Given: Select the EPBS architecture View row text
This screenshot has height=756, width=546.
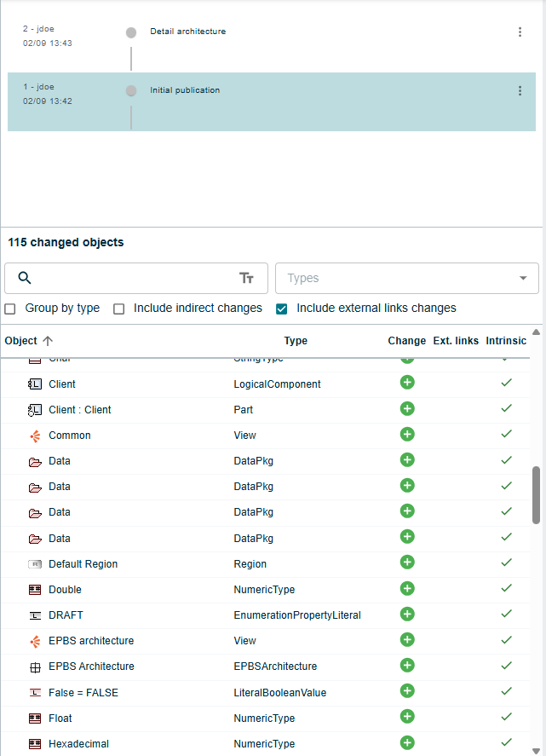Looking at the screenshot, I should (x=91, y=641).
